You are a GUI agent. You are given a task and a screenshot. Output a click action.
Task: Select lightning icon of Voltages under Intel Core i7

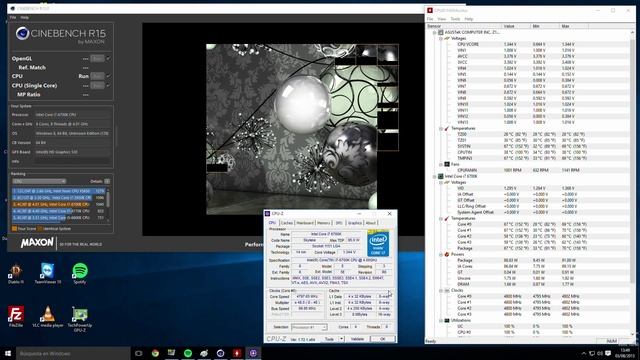(447, 182)
